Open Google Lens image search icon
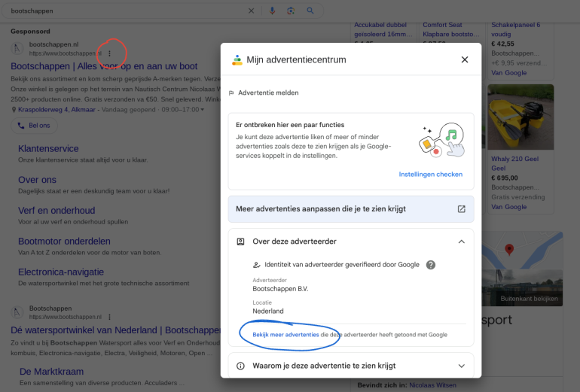This screenshot has width=580, height=392. 291,11
